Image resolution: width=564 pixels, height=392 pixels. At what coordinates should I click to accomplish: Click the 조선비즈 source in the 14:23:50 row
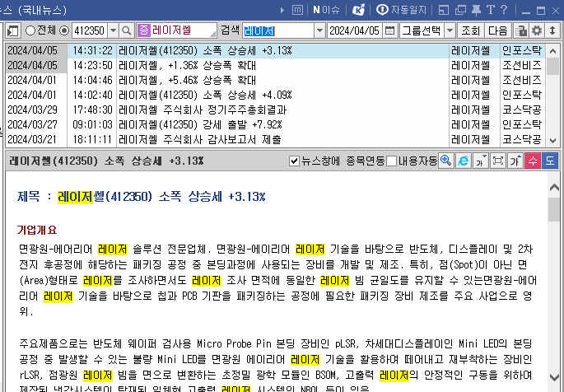(x=522, y=65)
